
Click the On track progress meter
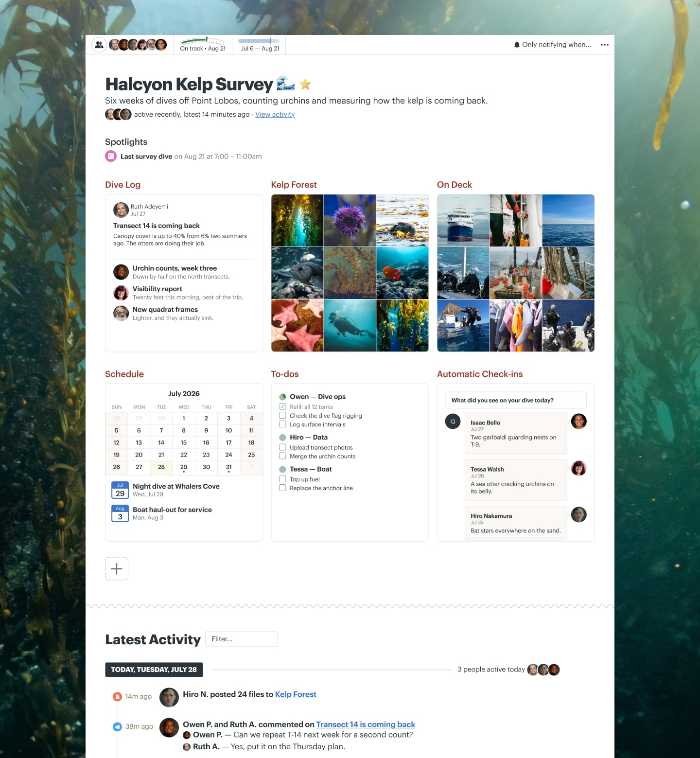click(203, 45)
